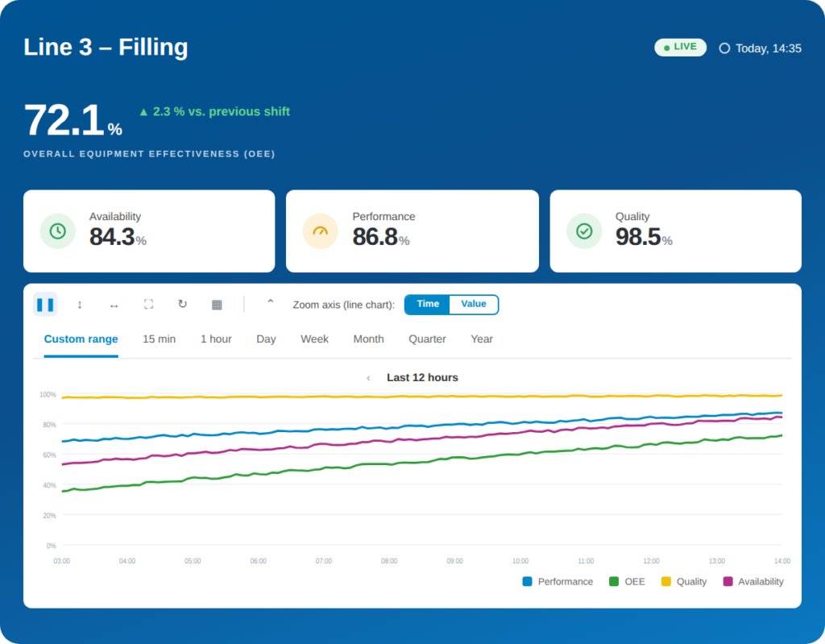Click the 0% y-axis label
This screenshot has width=825, height=644.
[51, 546]
